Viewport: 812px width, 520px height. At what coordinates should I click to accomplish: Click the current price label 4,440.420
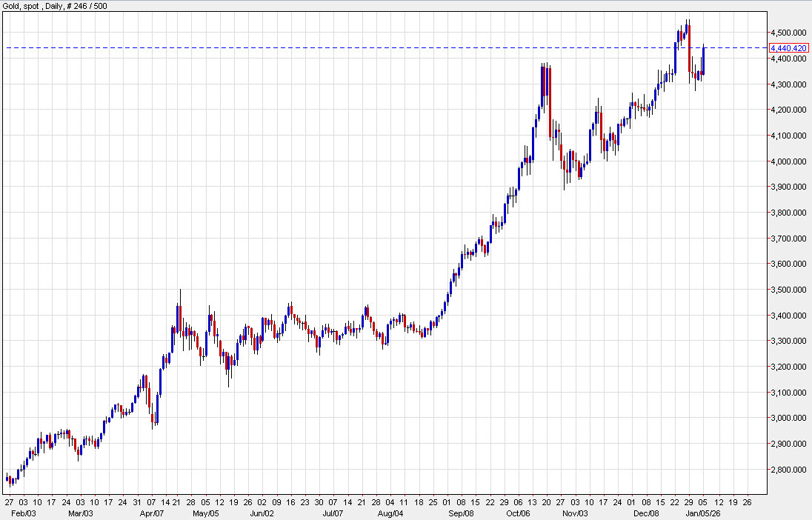[788, 47]
